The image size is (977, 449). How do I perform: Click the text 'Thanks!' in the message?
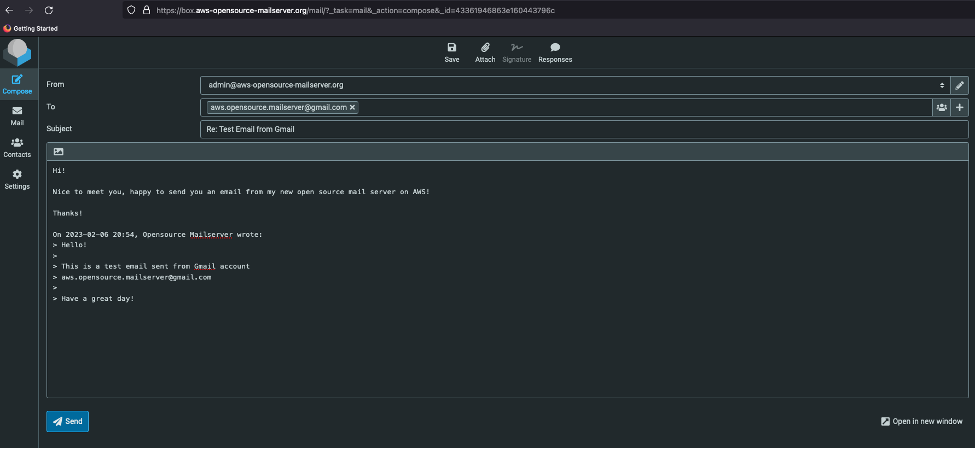tap(67, 213)
